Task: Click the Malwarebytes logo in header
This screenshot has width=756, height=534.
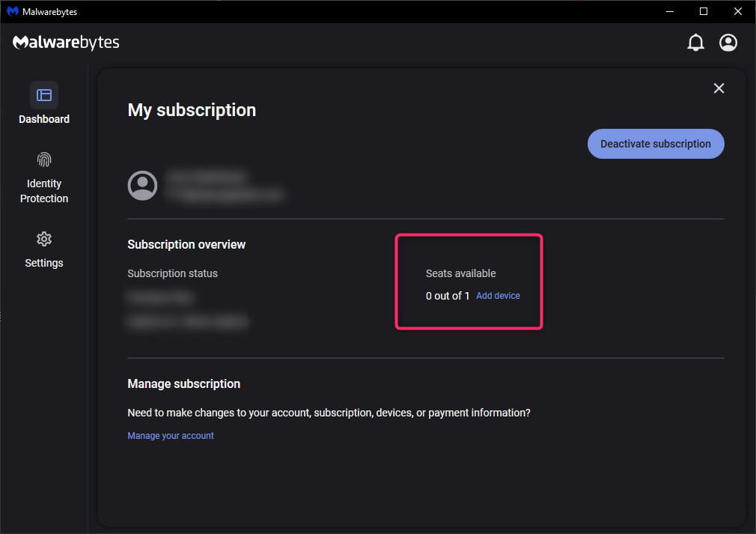Action: [x=66, y=43]
